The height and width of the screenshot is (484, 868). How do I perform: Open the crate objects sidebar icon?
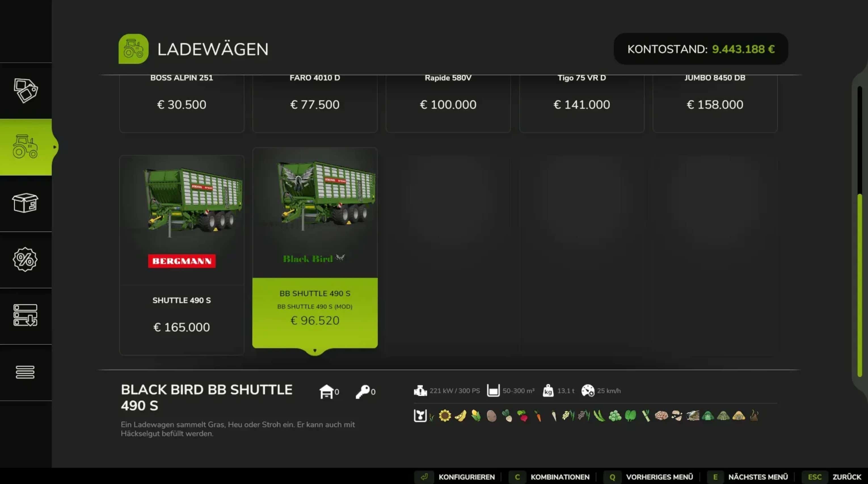26,203
